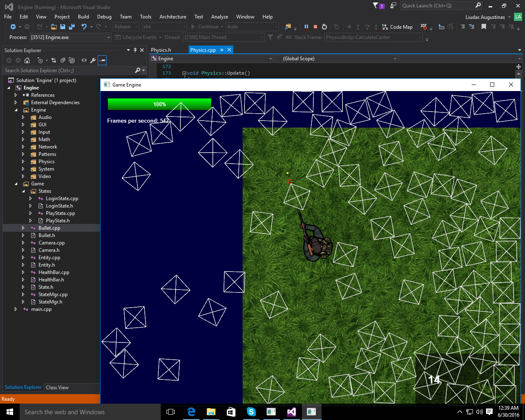Screen dimensions: 525x420
Task: Open the Process dropdown showing Engine.exe
Action: pyautogui.click(x=70, y=37)
